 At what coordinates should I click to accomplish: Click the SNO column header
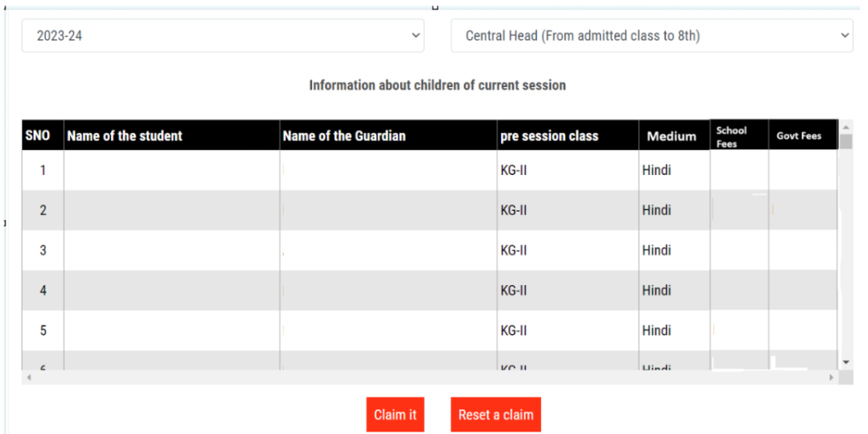pyautogui.click(x=37, y=136)
